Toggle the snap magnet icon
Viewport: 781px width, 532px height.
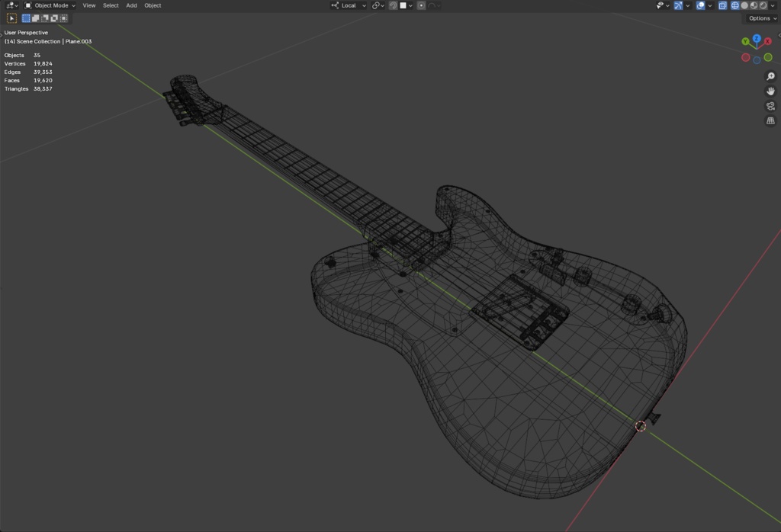(x=393, y=5)
